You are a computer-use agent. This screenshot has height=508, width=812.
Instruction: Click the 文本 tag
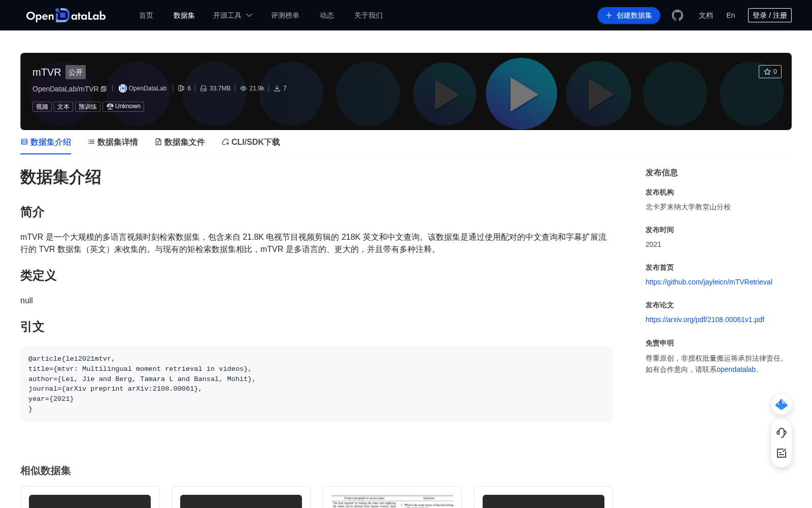click(63, 107)
